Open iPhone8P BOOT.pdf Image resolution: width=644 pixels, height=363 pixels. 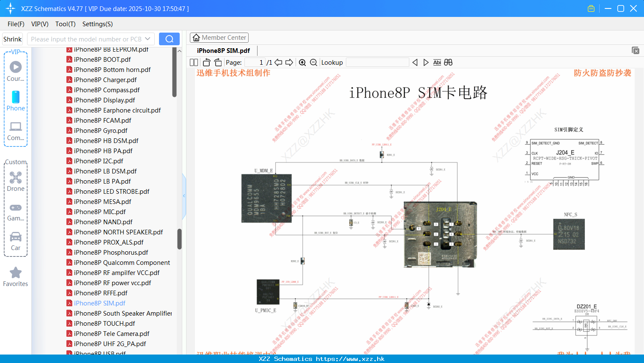point(102,60)
